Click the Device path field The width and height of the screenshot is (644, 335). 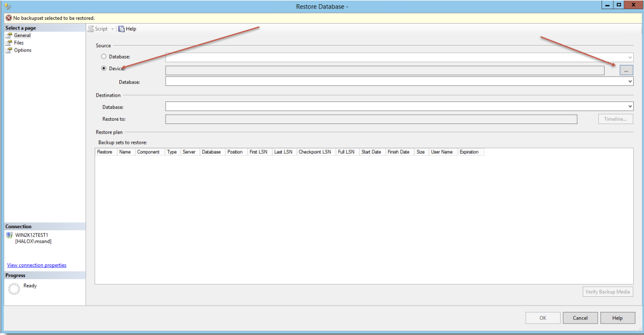[385, 70]
